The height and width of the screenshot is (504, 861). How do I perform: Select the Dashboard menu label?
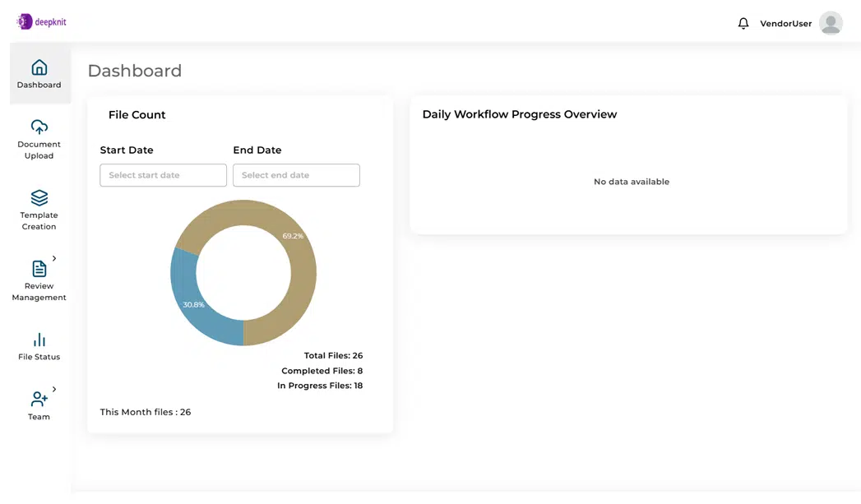39,86
